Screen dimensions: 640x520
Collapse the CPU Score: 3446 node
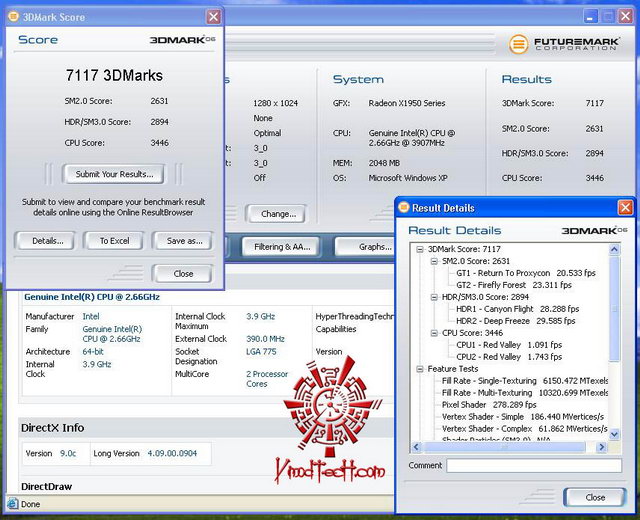pos(434,333)
